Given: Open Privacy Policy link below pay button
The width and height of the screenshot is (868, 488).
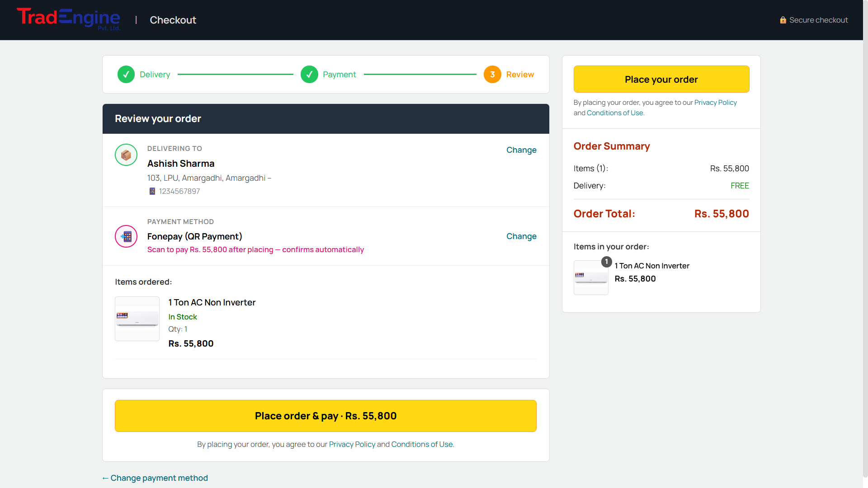Looking at the screenshot, I should click(352, 444).
